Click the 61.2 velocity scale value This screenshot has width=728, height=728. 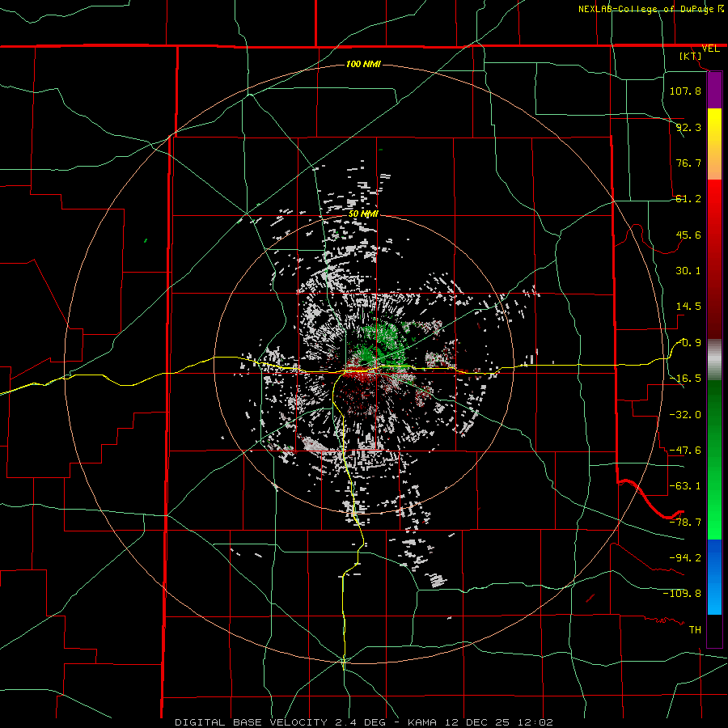coord(688,199)
